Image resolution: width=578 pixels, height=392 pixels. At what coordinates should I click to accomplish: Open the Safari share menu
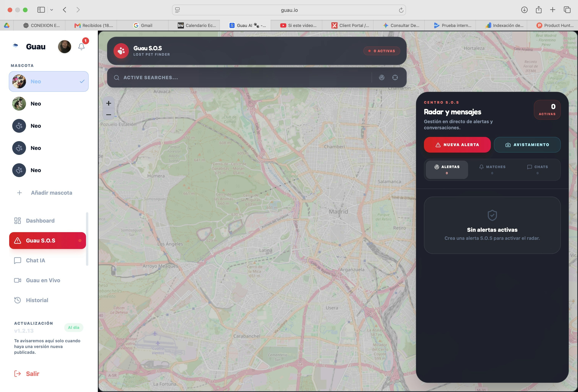[x=538, y=10]
